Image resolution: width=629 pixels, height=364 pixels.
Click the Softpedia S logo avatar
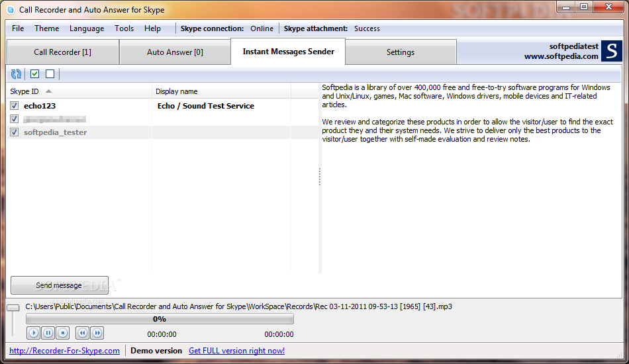tap(612, 52)
